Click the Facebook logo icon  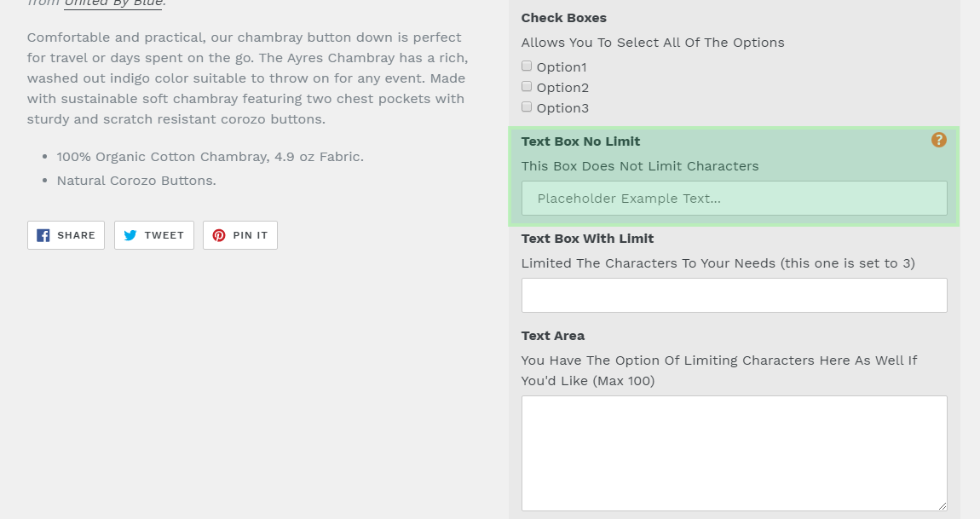point(43,235)
